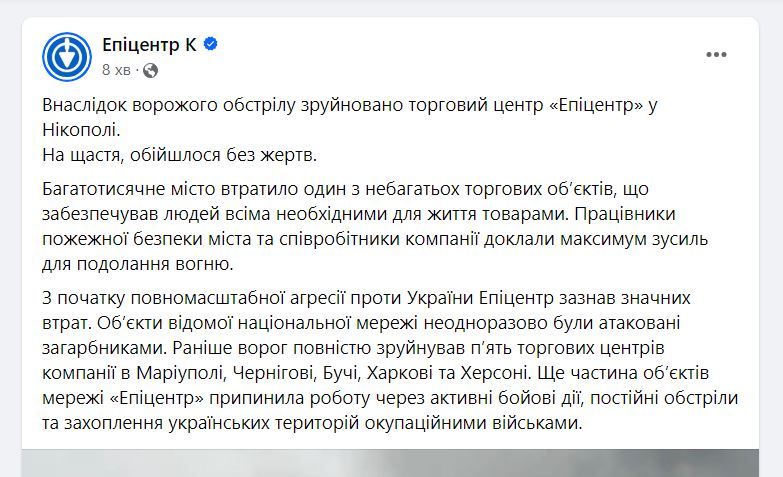783x477 pixels.
Task: Click the blue verified checkmark badge
Action: 212,44
